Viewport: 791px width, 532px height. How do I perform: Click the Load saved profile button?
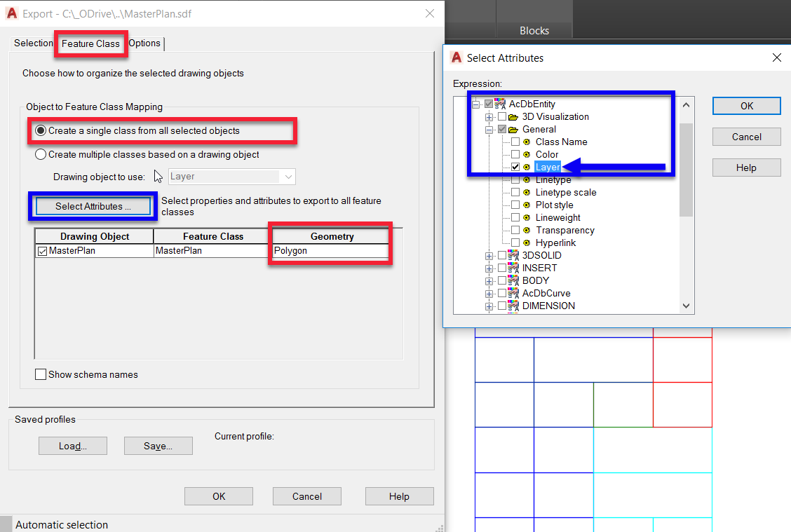tap(73, 446)
